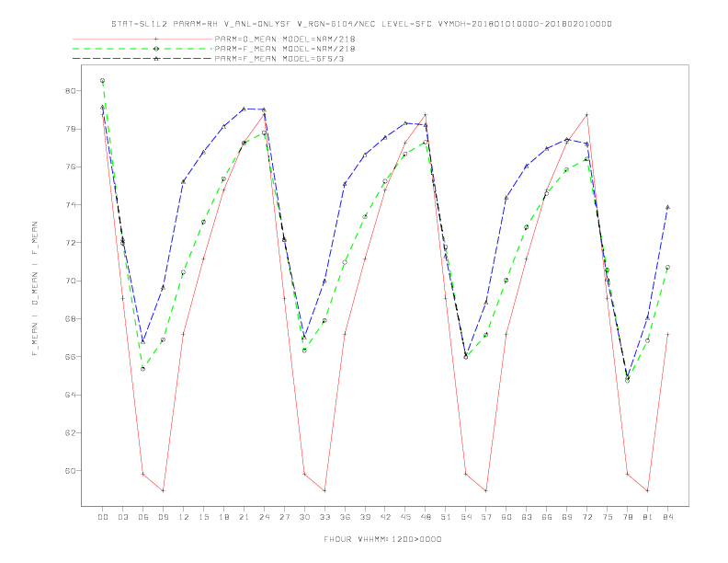Viewport: 728px width, 563px height.
Task: Click x-axis tick label 15
Action: coord(203,517)
